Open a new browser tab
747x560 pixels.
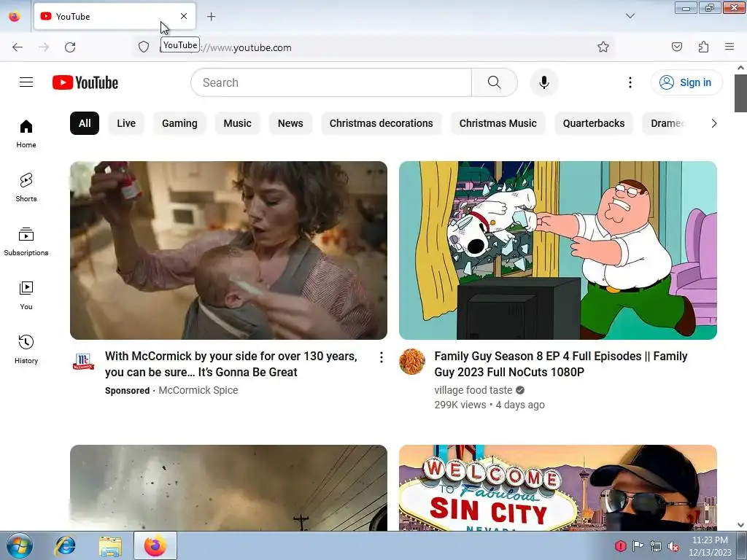tap(211, 16)
